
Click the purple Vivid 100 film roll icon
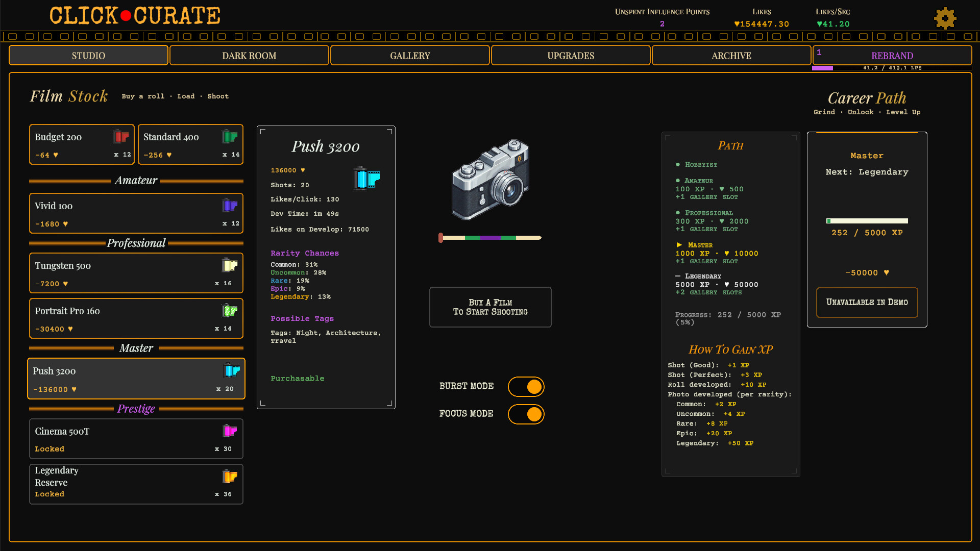[x=230, y=205]
